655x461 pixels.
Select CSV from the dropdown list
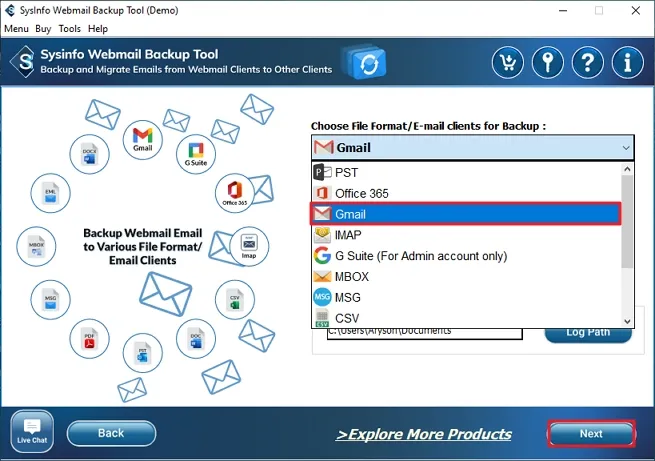[x=467, y=318]
